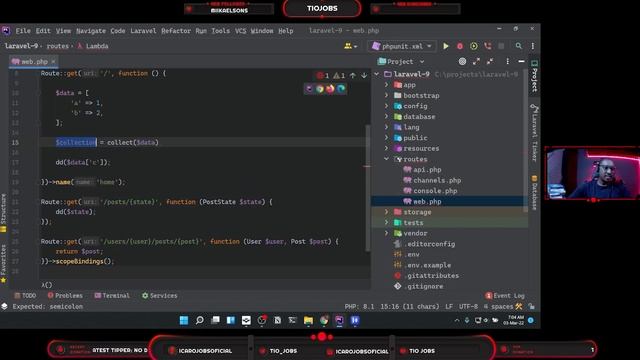Click the editor vertical scrollbar
This screenshot has width=640, height=360.
(x=368, y=188)
